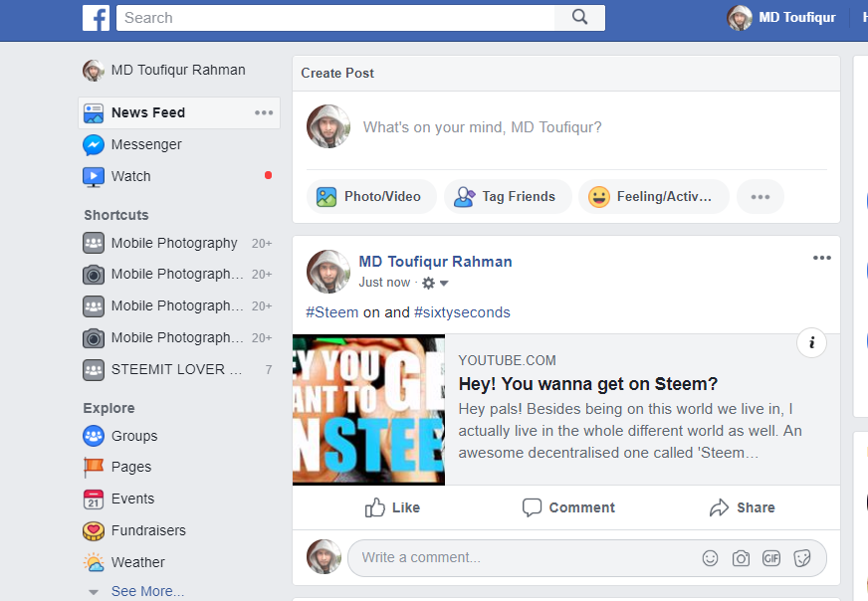Expand See More in Explore
Image resolution: width=868 pixels, height=601 pixels.
[x=147, y=592]
